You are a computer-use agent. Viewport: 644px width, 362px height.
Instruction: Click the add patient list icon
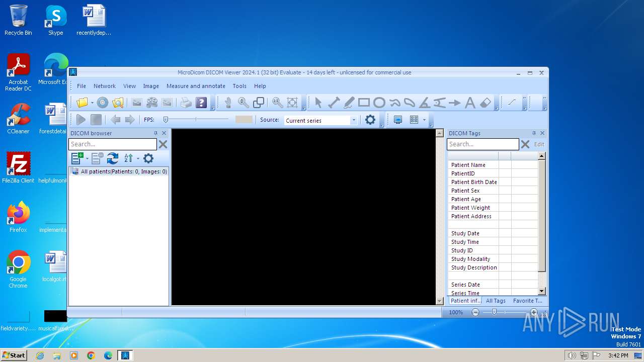point(77,158)
